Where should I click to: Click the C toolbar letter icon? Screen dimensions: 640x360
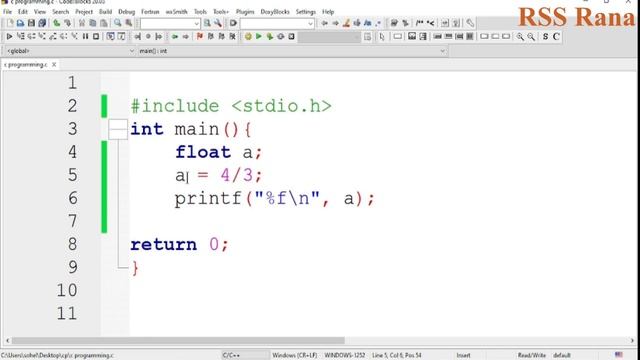pos(556,37)
